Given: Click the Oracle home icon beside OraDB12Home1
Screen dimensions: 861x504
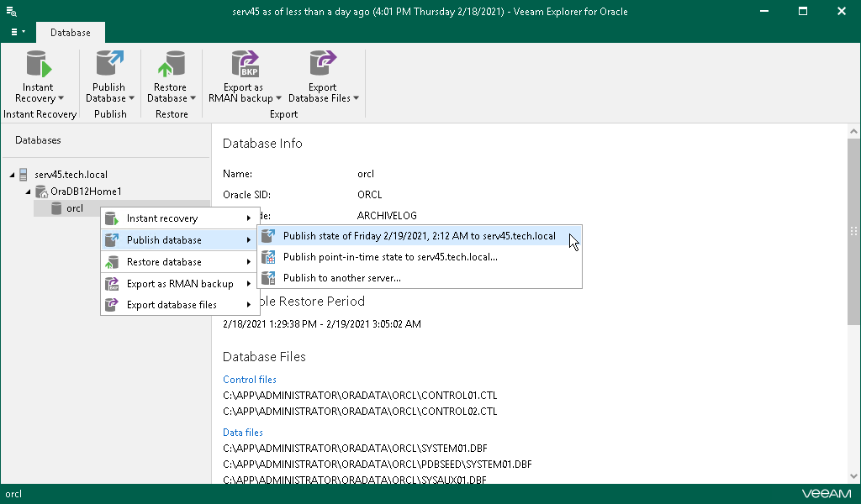Looking at the screenshot, I should click(x=41, y=192).
